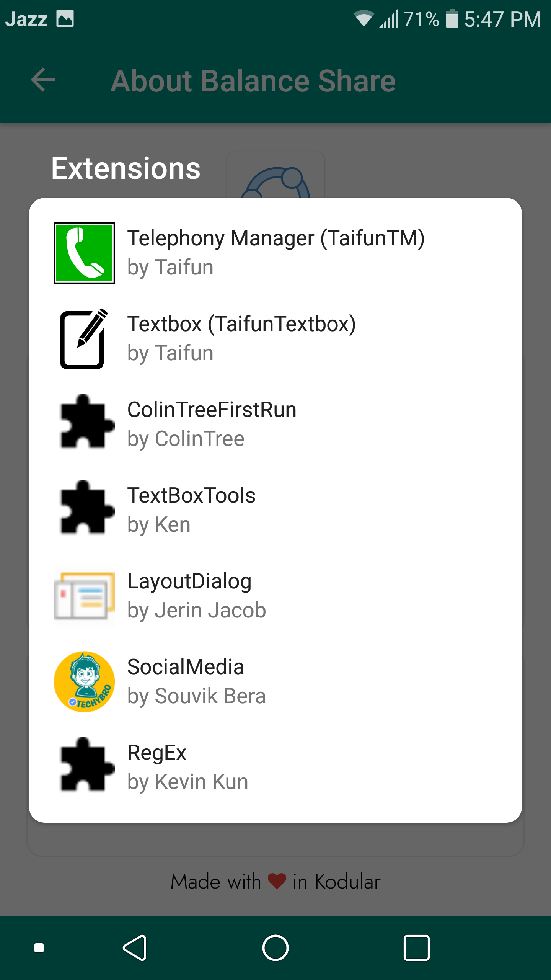This screenshot has height=980, width=551.
Task: Tap the green Telephony Manager phone icon
Action: (x=84, y=253)
